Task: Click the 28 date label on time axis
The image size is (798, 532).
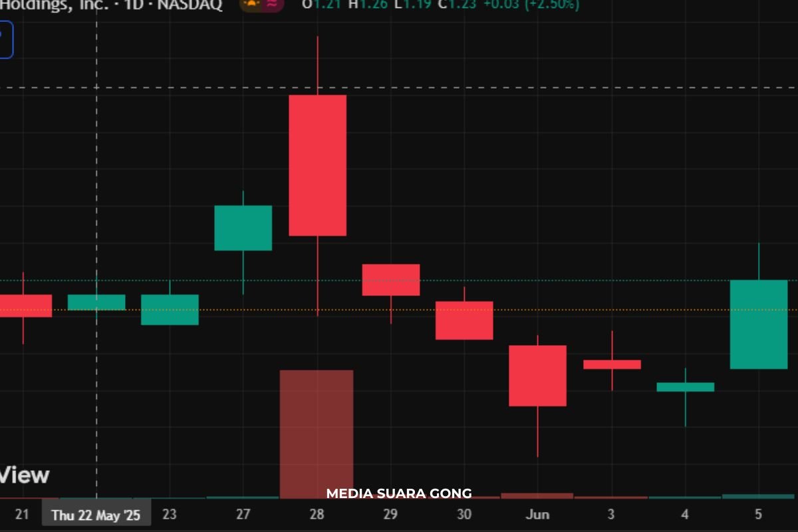Action: point(317,515)
